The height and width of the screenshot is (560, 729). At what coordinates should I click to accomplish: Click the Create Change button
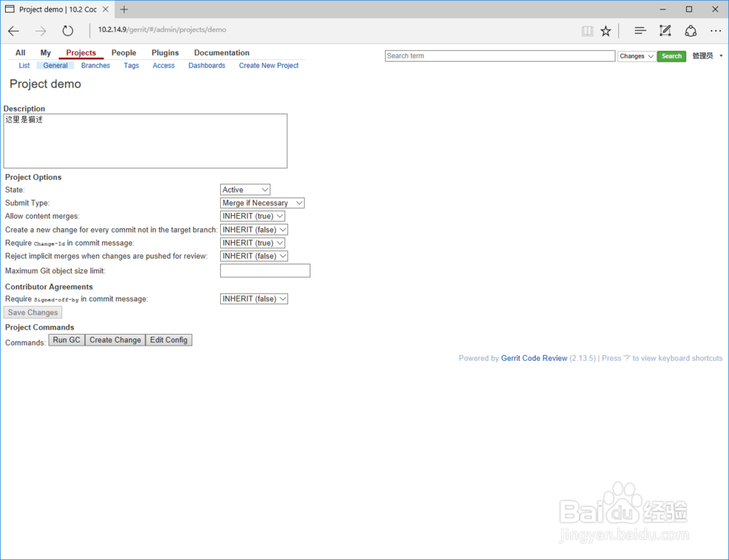(x=115, y=340)
